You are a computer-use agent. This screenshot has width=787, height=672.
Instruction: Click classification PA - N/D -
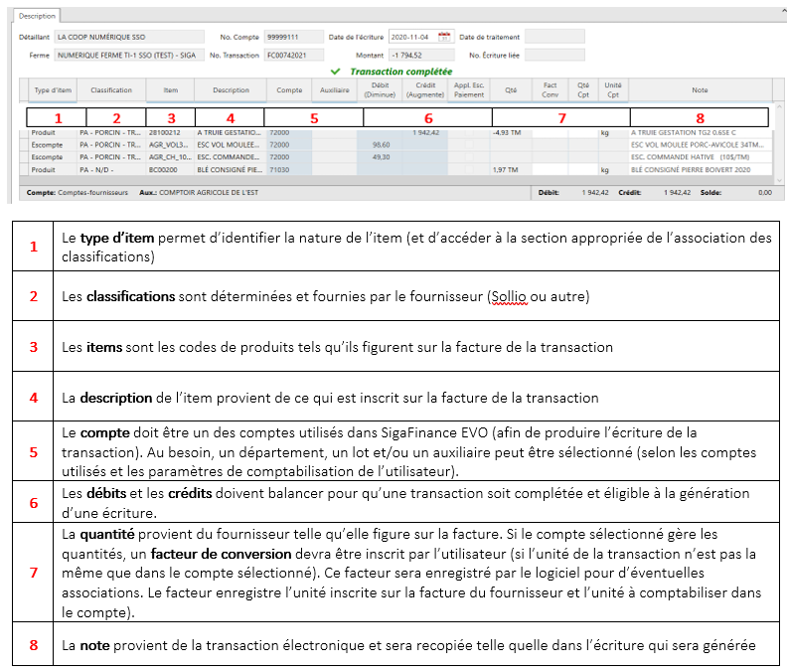pos(96,170)
